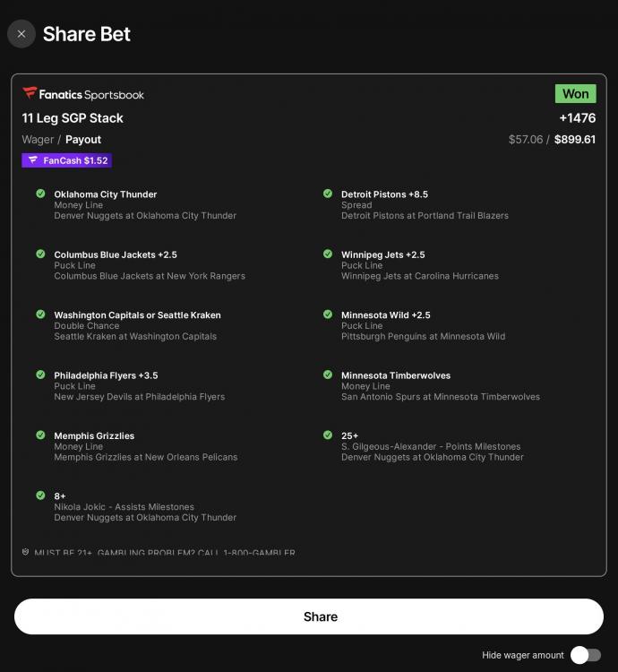
Task: Click checkmark beside Philadelphia Flyers +3.5
Action: point(40,375)
